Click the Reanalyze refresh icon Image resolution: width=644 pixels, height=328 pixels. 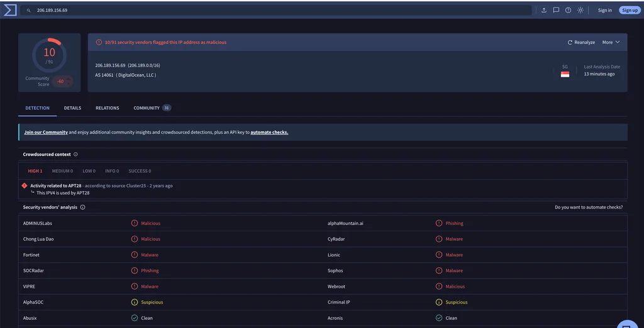tap(570, 42)
